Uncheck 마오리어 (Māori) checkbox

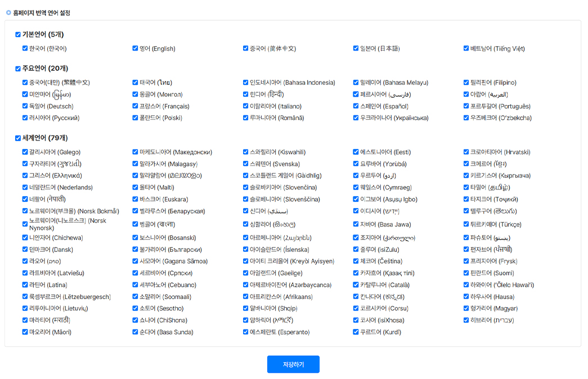click(x=25, y=332)
